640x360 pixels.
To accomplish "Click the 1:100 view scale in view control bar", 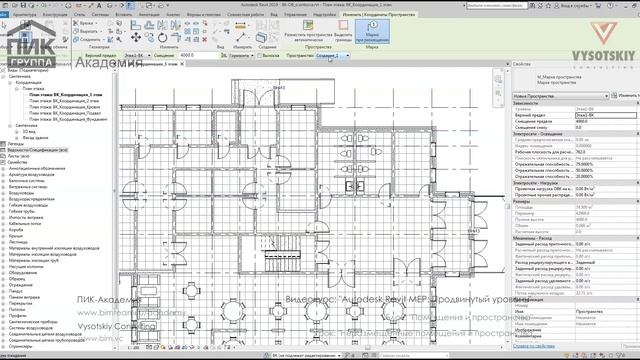I will point(133,348).
